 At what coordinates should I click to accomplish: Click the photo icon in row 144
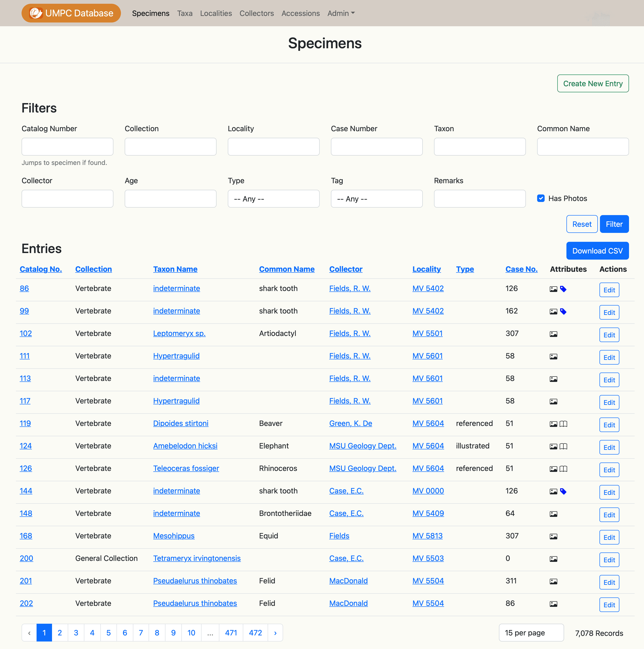point(553,492)
